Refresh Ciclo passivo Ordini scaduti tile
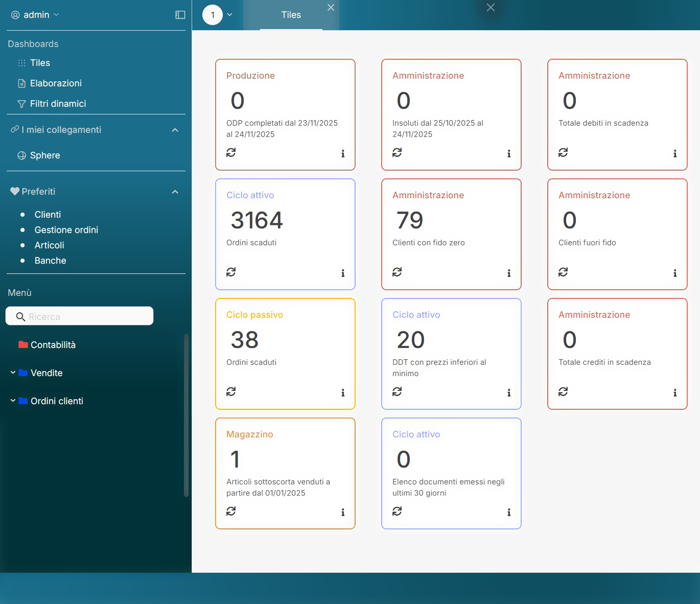This screenshot has width=700, height=604. point(231,391)
